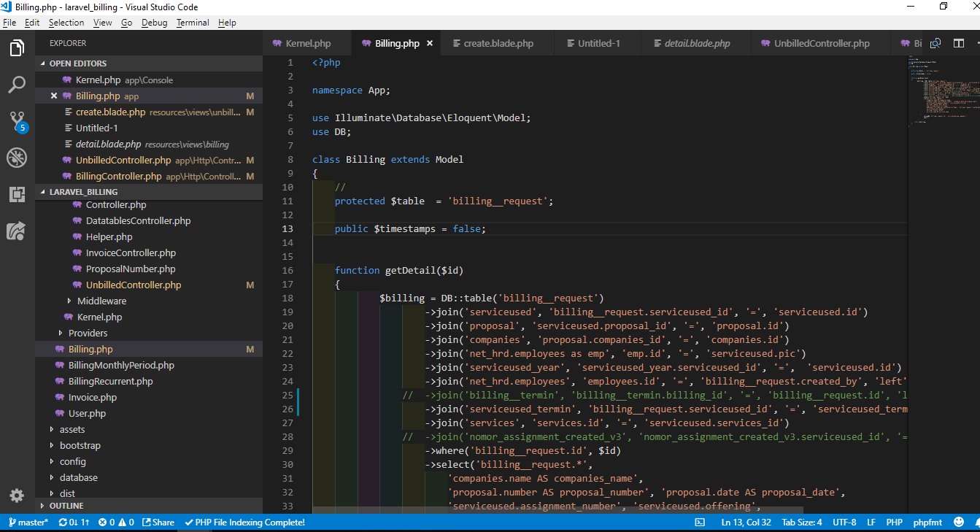Open the Help menu
Screen dimensions: 980x532
[227, 23]
